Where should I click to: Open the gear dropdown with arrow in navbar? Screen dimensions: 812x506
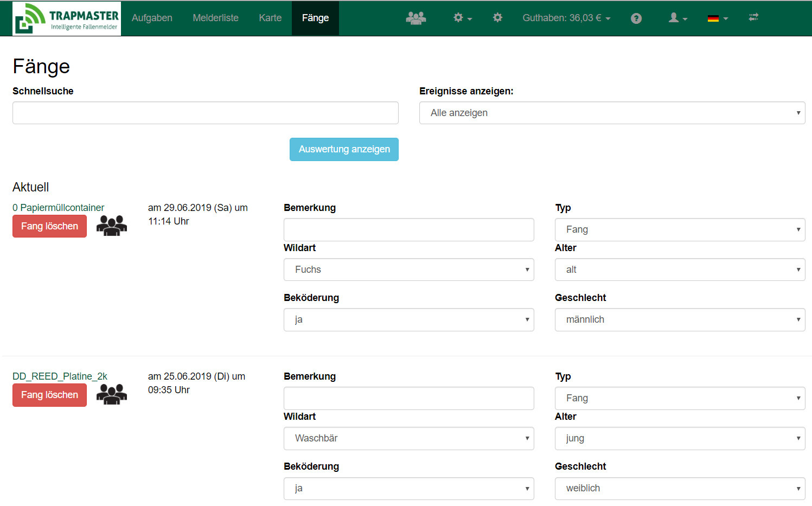coord(462,18)
